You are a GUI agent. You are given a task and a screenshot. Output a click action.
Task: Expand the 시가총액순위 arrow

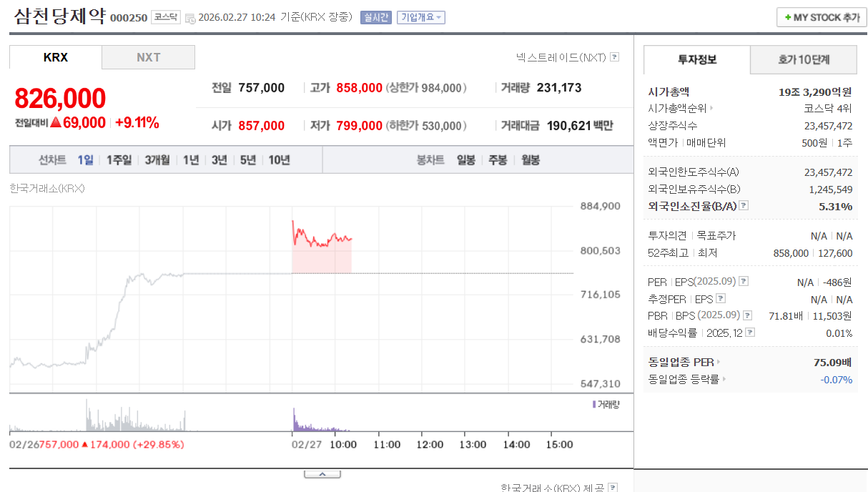(711, 109)
